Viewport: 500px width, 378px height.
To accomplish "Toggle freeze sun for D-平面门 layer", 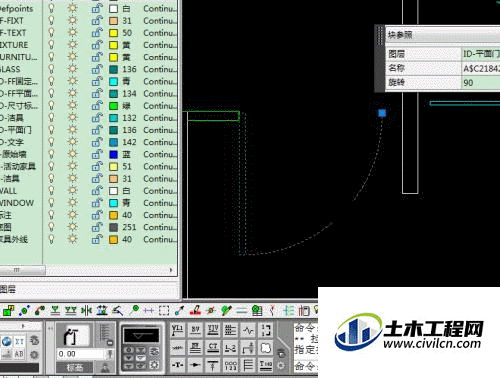I will point(72,130).
